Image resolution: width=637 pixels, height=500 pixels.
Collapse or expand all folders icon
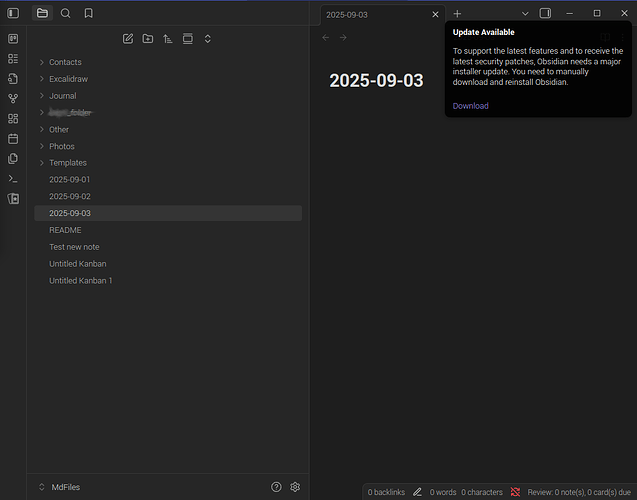point(208,39)
